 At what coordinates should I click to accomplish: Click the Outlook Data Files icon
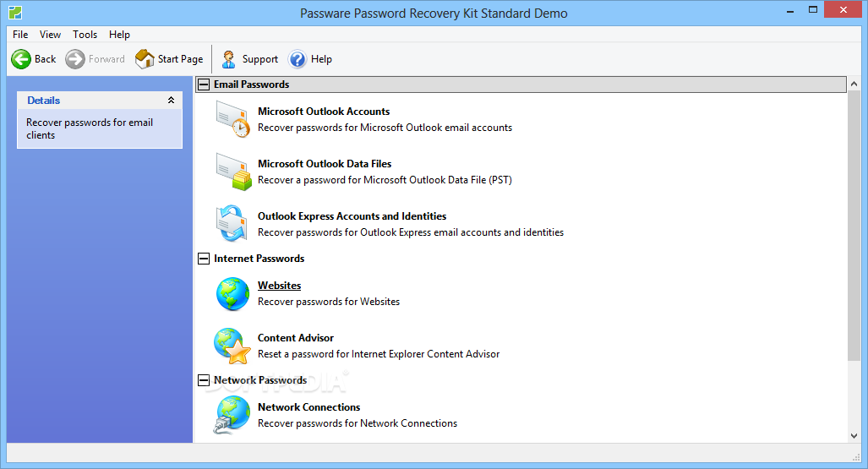(232, 172)
